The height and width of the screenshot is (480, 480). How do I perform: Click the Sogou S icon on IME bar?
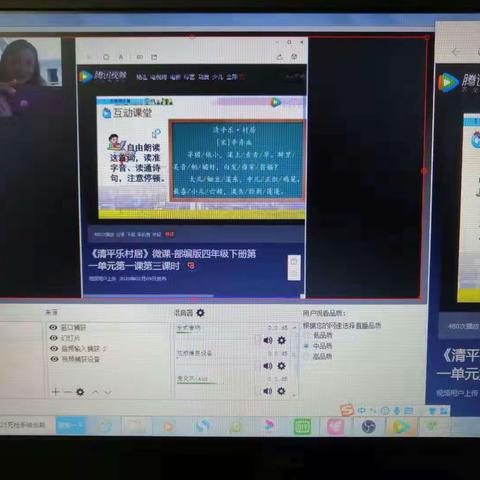pyautogui.click(x=347, y=410)
